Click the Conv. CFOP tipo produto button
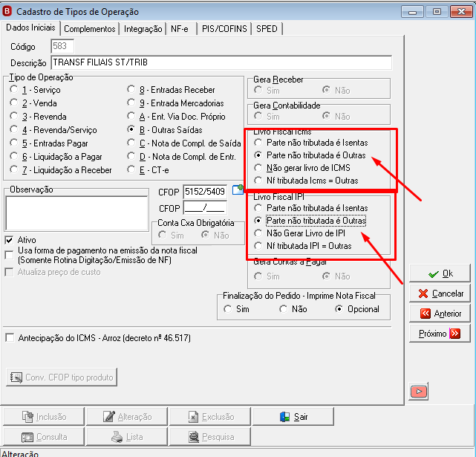Viewport: 476px width, 457px height. 62,377
